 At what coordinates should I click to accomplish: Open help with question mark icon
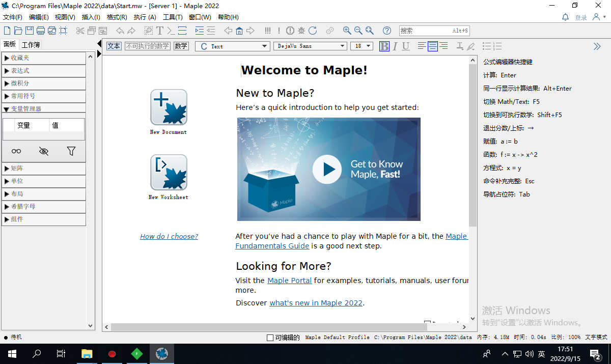(387, 31)
